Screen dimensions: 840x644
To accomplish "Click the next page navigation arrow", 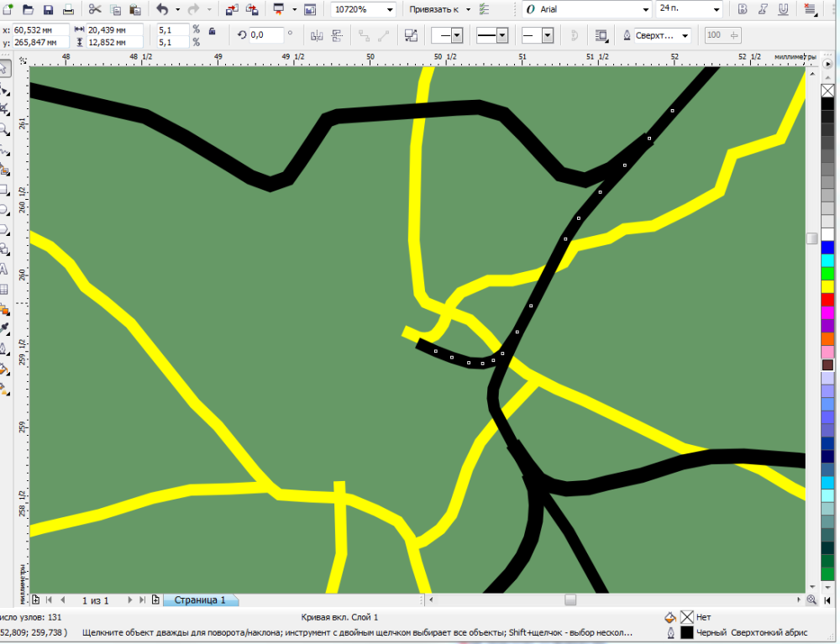I will pyautogui.click(x=129, y=600).
